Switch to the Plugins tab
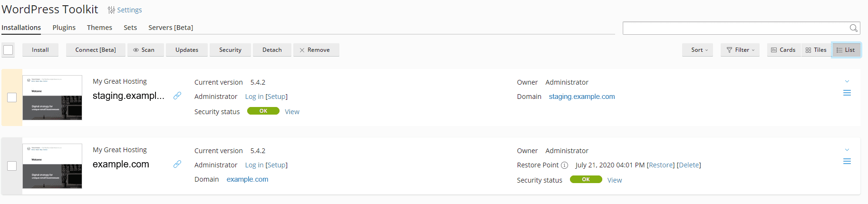868x204 pixels. (x=64, y=28)
